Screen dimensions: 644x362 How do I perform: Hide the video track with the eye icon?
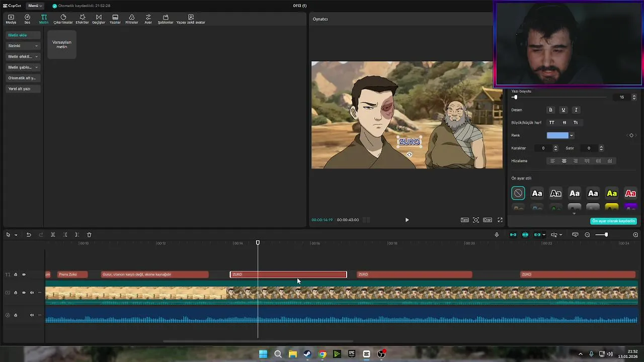click(x=24, y=293)
